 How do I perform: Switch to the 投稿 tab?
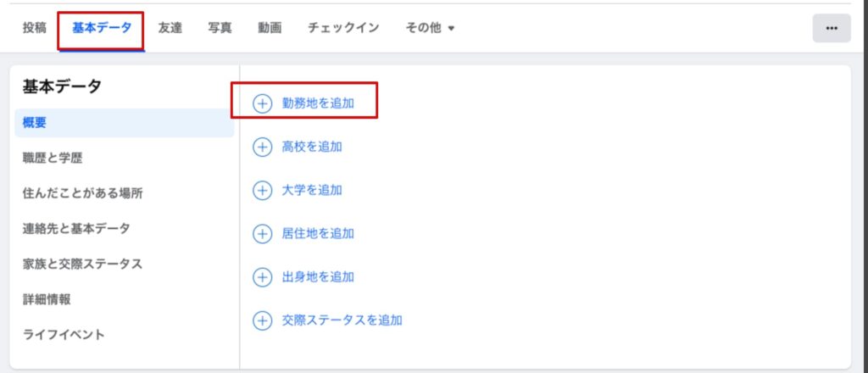35,28
